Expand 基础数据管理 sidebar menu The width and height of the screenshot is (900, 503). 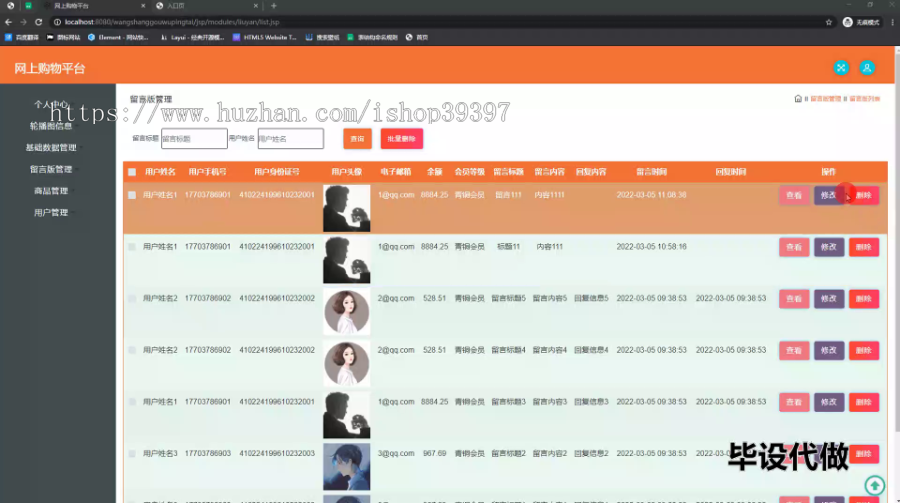pyautogui.click(x=51, y=148)
